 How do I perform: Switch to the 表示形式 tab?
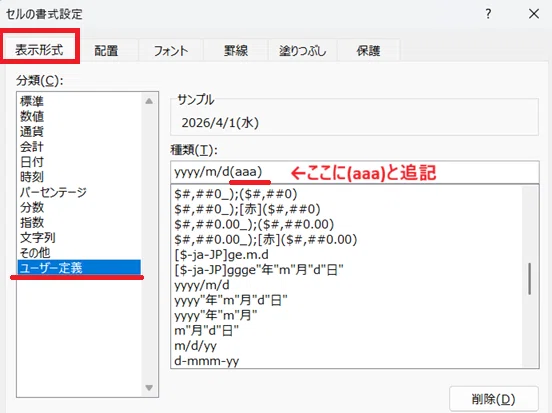pyautogui.click(x=40, y=49)
